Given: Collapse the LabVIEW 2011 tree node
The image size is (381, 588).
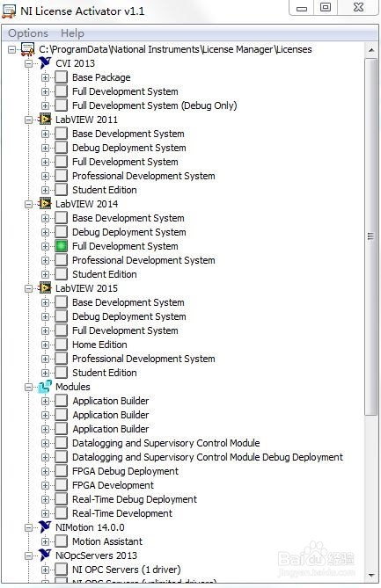Looking at the screenshot, I should 28,120.
